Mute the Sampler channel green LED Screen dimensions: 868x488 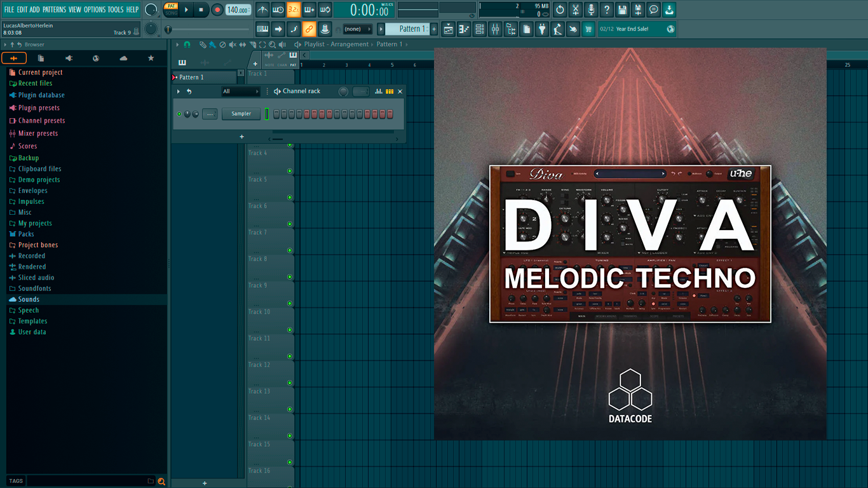[179, 114]
